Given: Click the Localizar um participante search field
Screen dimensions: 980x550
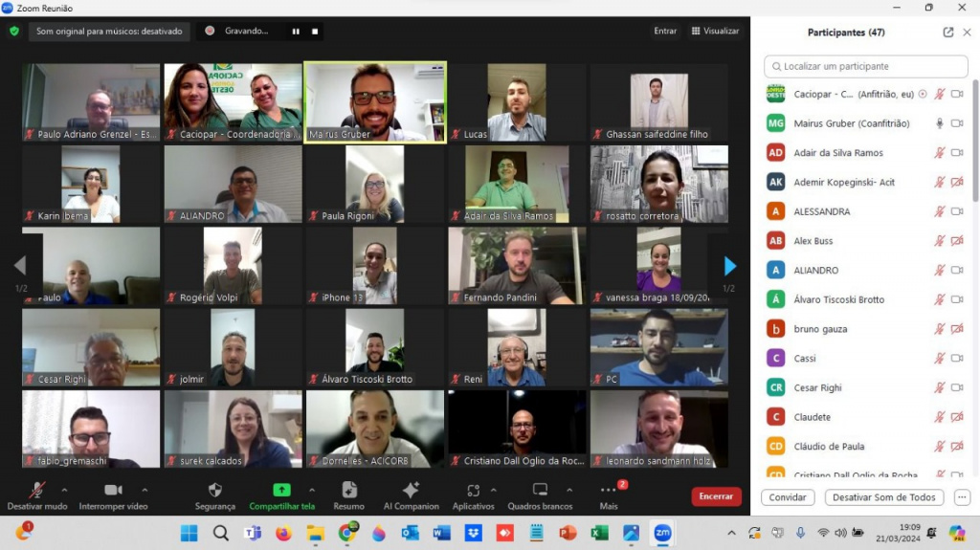Looking at the screenshot, I should (866, 66).
